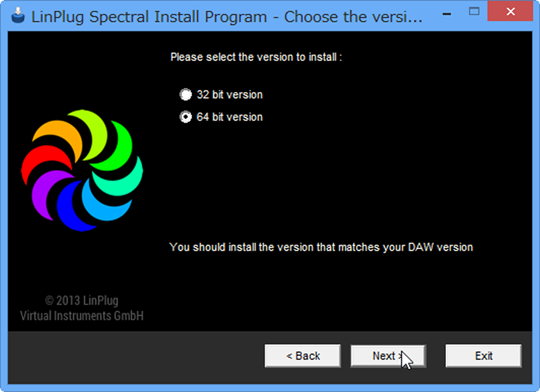Viewport: 540px width, 392px height.
Task: Select the 64 bit version radio button
Action: click(186, 117)
